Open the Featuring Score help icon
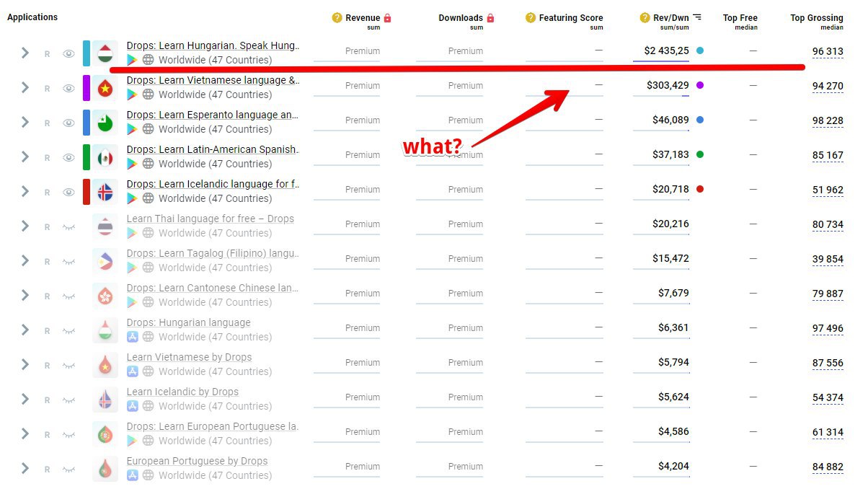The width and height of the screenshot is (868, 489). click(531, 18)
